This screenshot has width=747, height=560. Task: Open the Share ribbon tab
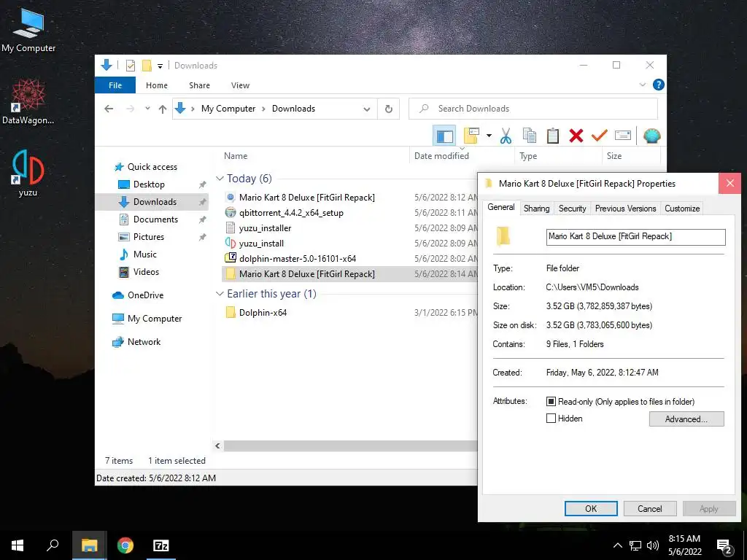[199, 85]
